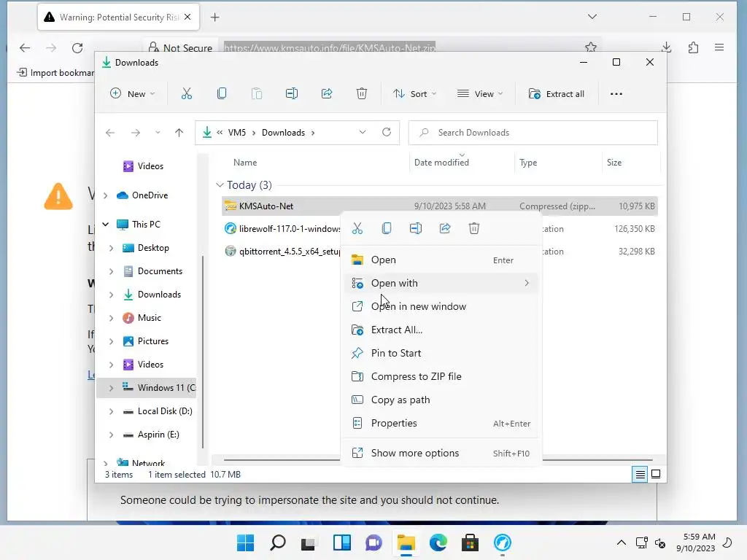Select Windows 11 (C:) drive
This screenshot has height=560, width=747.
(x=146, y=388)
